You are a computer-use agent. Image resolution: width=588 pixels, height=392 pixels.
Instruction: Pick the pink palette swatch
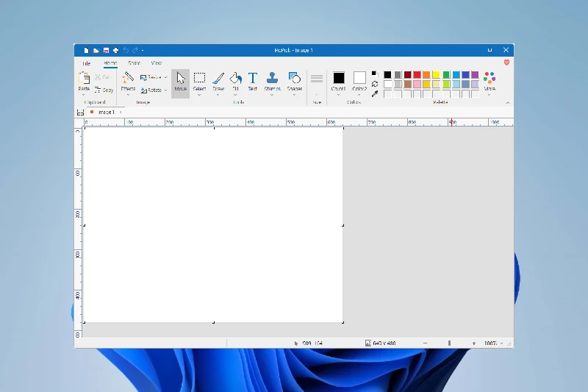coord(417,85)
